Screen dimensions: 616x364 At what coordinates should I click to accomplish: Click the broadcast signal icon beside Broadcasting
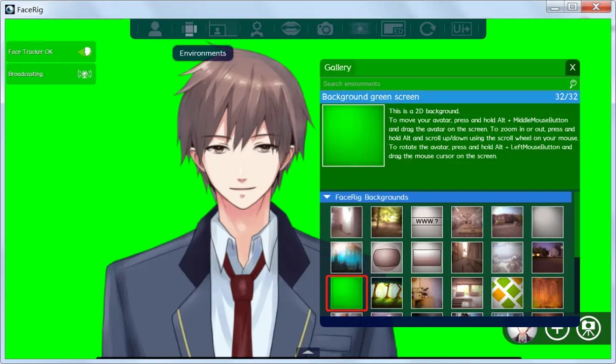point(84,74)
